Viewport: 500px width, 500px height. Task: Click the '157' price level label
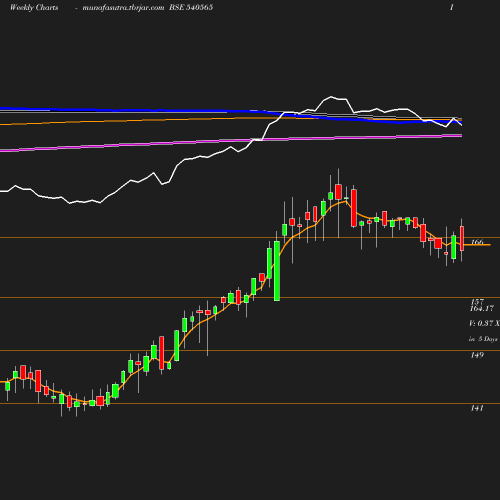click(x=477, y=301)
